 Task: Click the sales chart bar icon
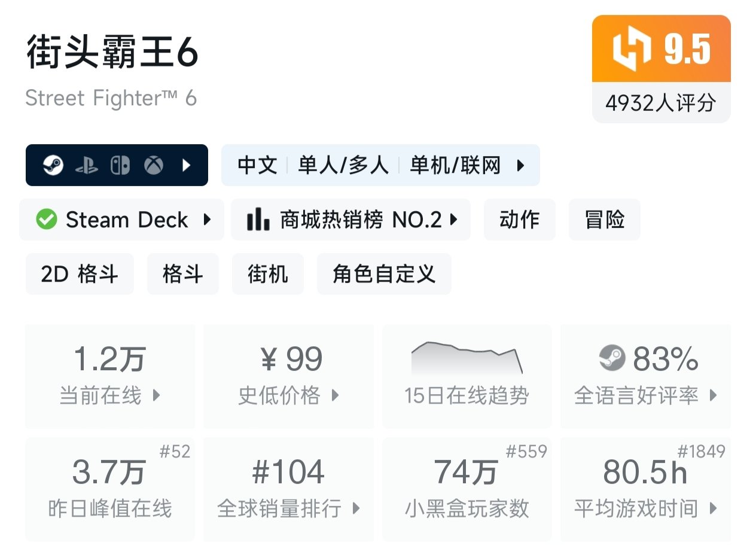[x=258, y=220]
